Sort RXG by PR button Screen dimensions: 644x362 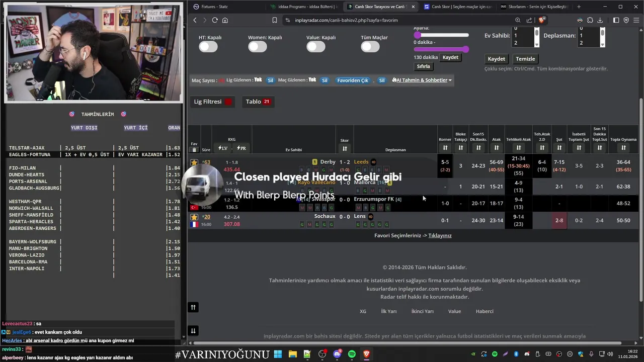coord(242,148)
